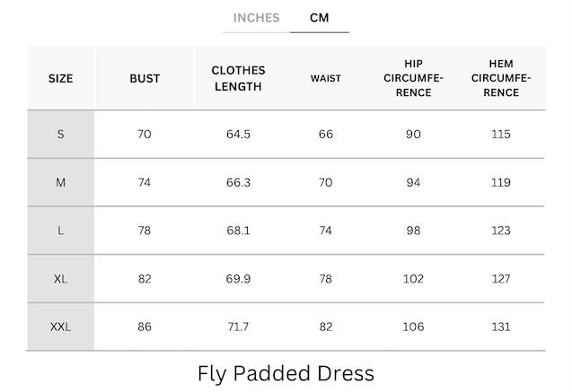
Task: Click the 64.5 clothes length value
Action: [x=238, y=135]
